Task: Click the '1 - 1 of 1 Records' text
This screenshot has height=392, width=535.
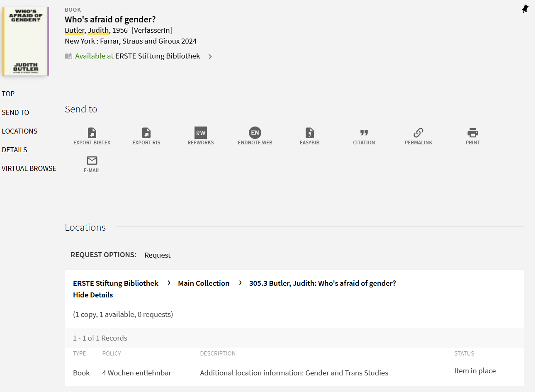Action: (x=100, y=338)
